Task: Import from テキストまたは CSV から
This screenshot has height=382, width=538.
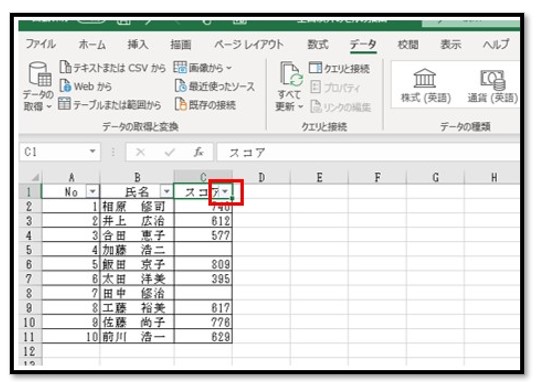Action: pos(113,68)
